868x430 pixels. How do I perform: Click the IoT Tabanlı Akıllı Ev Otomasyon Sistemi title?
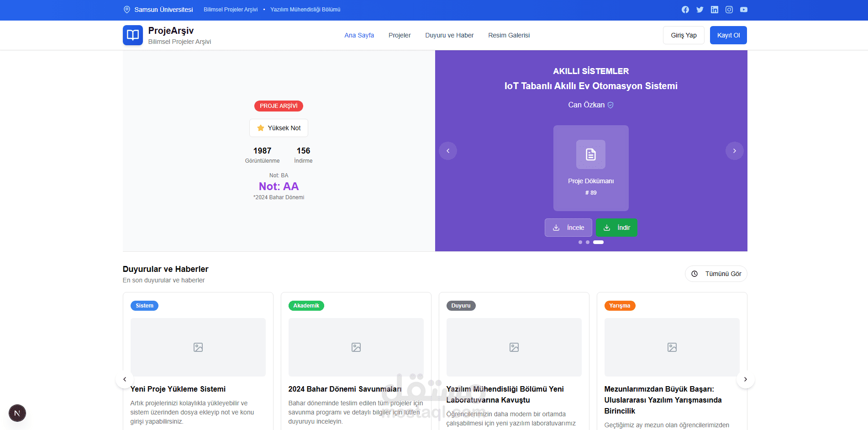click(x=591, y=86)
